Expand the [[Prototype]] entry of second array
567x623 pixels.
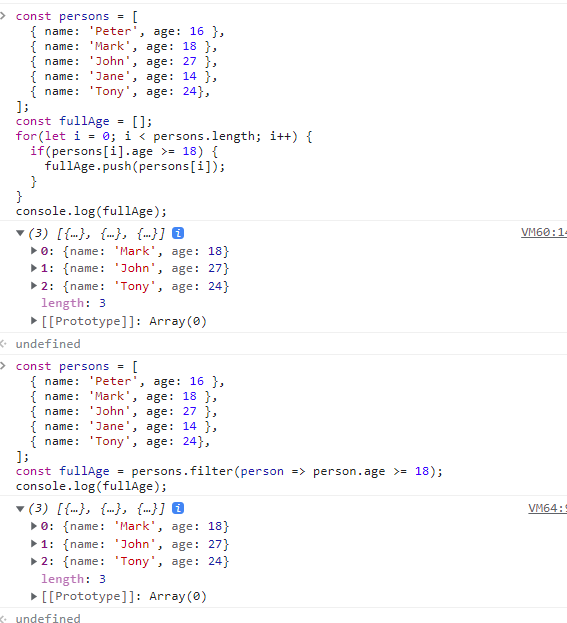pos(34,596)
